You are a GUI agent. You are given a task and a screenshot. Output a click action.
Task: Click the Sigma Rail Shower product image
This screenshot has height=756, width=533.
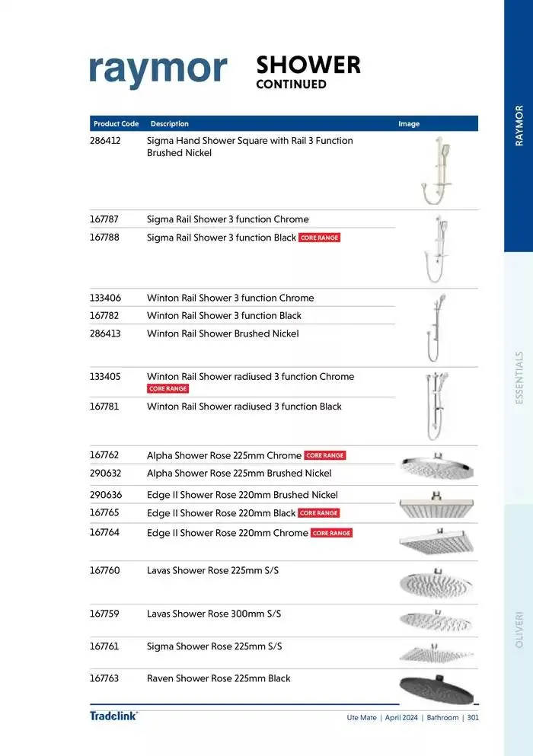436,249
